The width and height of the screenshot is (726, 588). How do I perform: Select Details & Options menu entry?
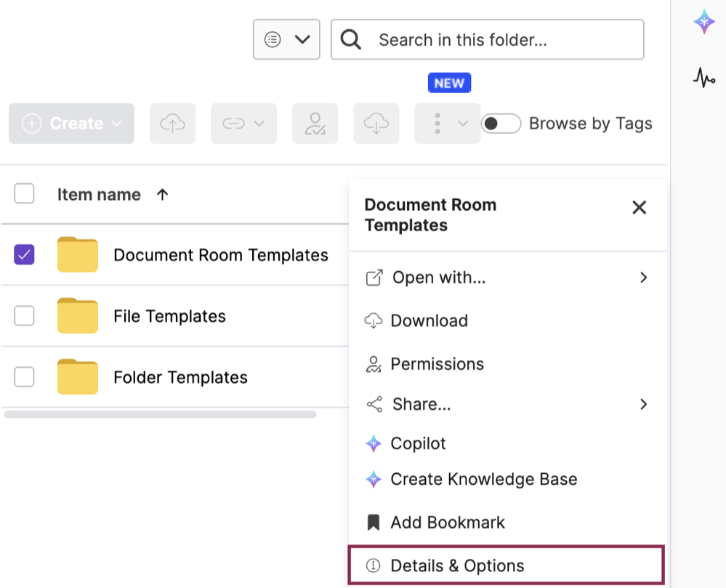click(506, 565)
